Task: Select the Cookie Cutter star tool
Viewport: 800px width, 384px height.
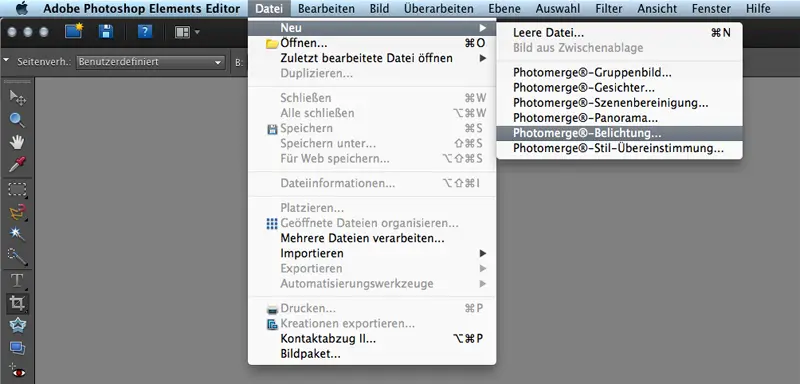Action: pos(17,326)
